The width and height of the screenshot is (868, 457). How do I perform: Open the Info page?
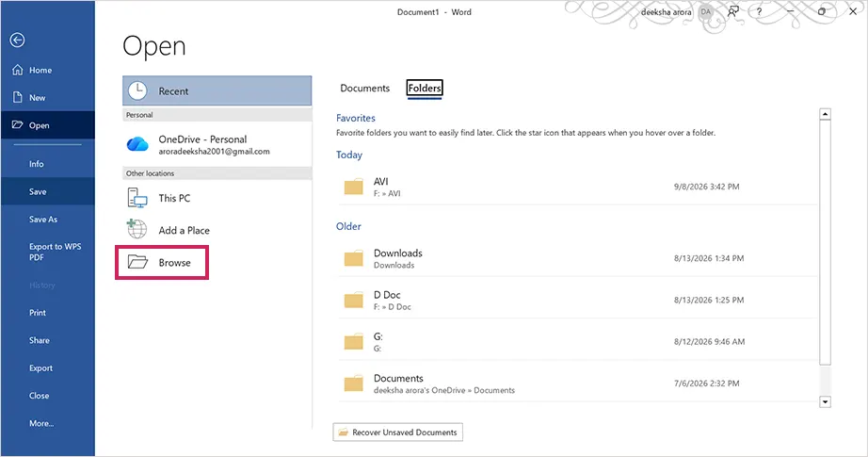tap(47, 164)
